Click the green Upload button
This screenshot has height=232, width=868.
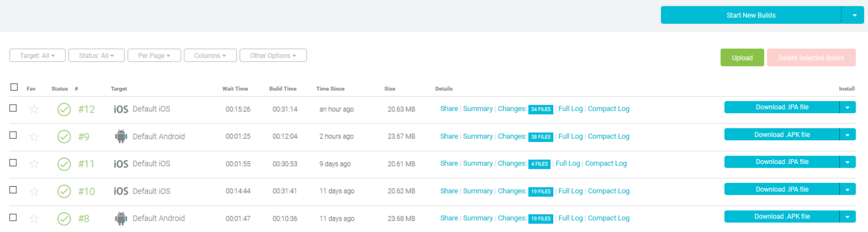tap(742, 58)
